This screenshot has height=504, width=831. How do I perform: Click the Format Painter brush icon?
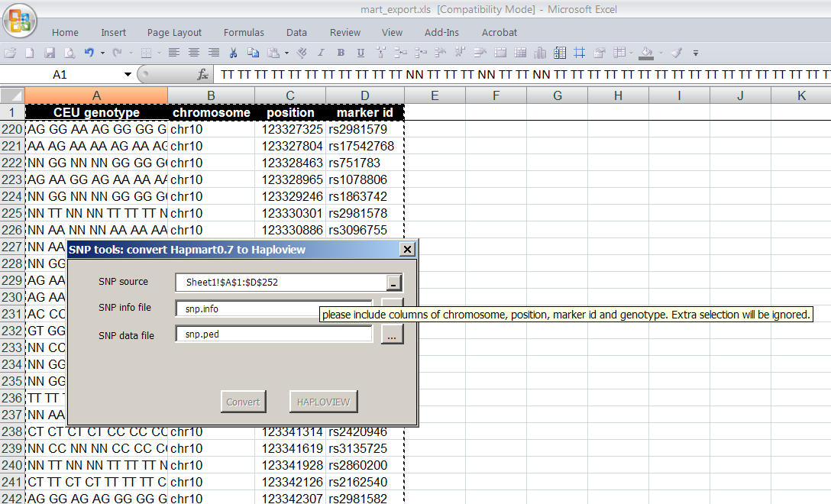point(676,53)
